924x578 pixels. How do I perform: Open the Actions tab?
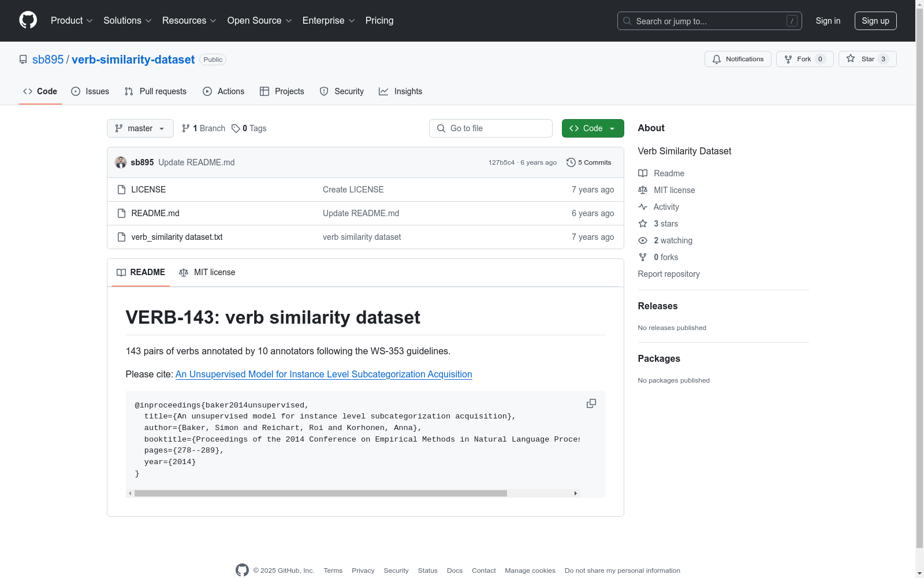[223, 91]
